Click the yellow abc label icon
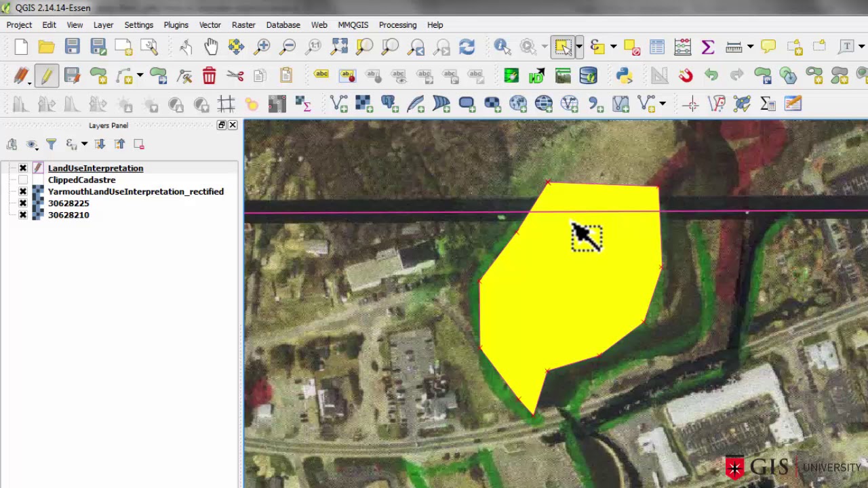The height and width of the screenshot is (488, 868). (x=321, y=75)
